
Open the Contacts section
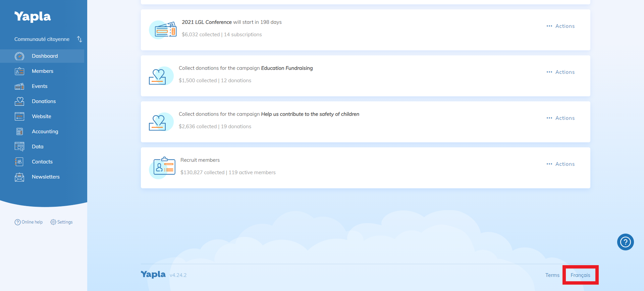[x=42, y=162]
